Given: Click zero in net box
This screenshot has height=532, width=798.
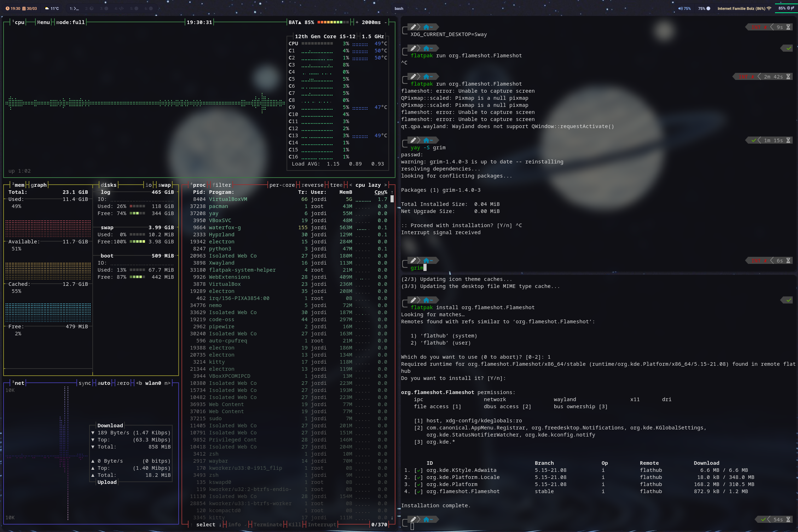Looking at the screenshot, I should [123, 383].
